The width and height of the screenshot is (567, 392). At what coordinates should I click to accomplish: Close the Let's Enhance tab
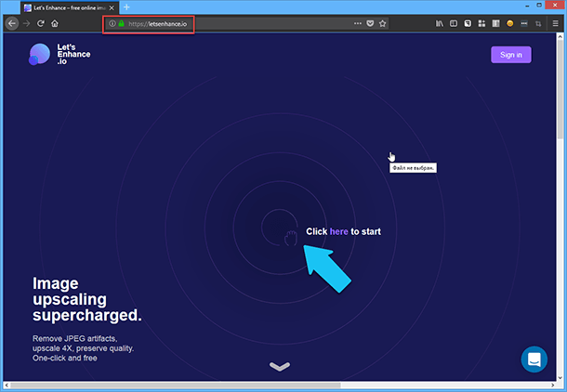112,7
